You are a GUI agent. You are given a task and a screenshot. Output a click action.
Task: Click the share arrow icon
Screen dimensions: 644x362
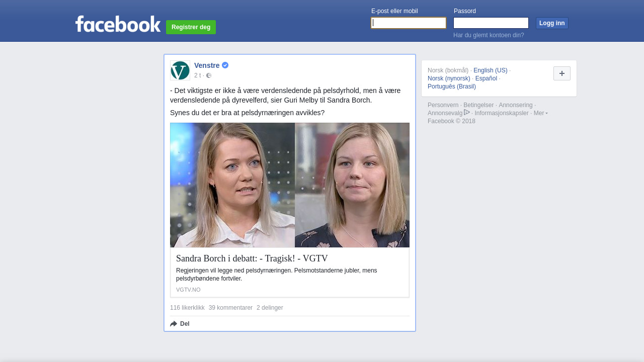tap(174, 324)
